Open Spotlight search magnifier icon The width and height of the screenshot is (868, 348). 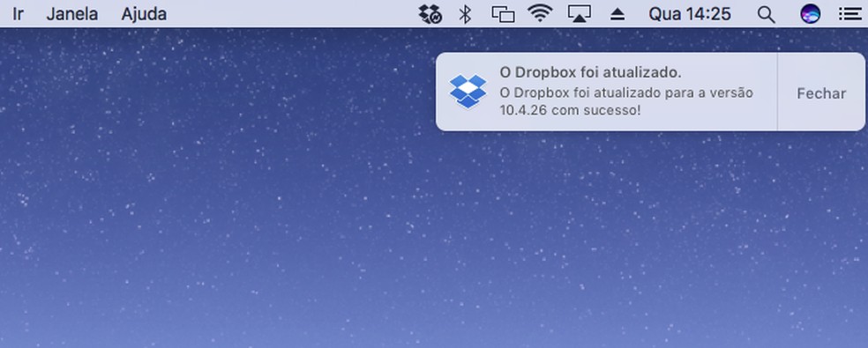click(x=766, y=14)
